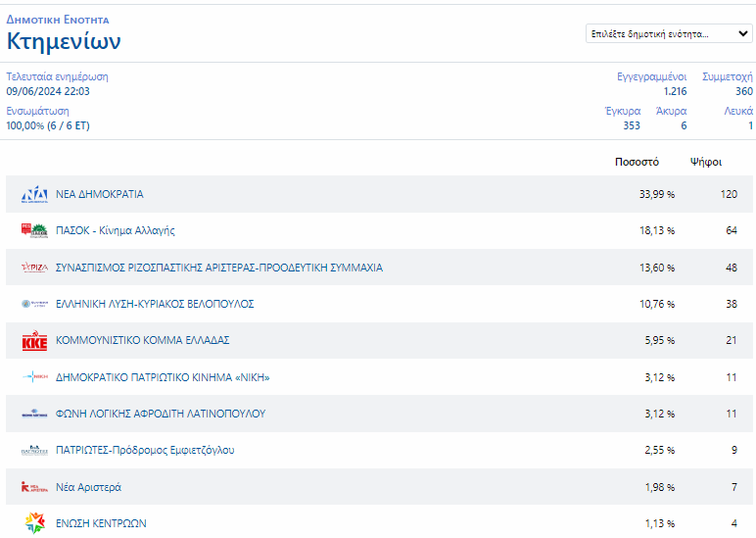Click the ΝΙΚΗ party logo

coord(34,377)
